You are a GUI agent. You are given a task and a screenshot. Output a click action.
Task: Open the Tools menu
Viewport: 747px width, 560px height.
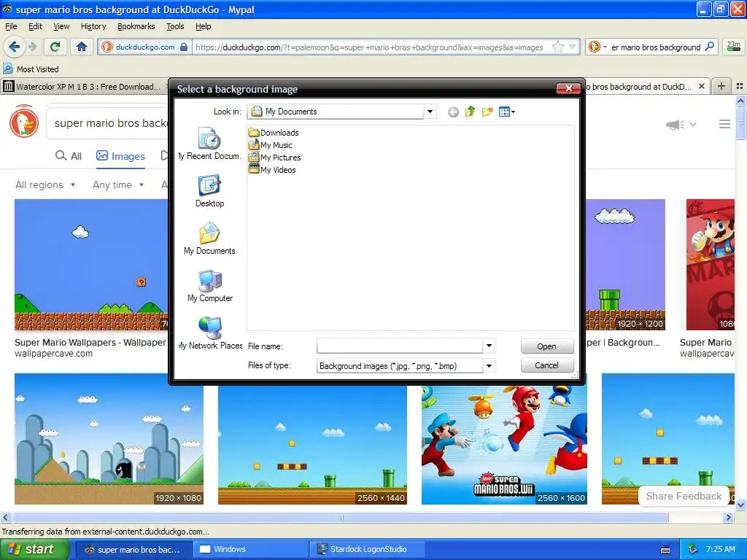point(175,26)
